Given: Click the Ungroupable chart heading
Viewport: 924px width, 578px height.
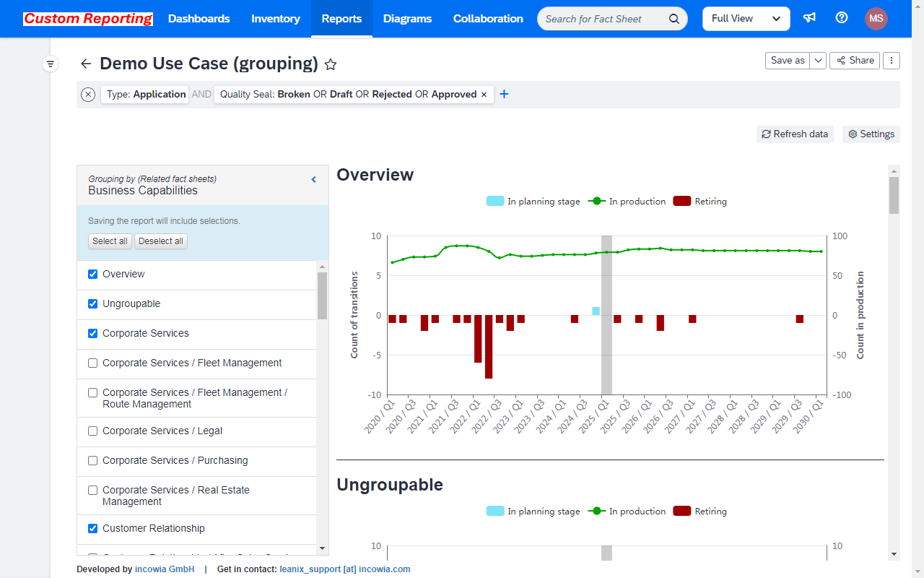Looking at the screenshot, I should point(390,485).
